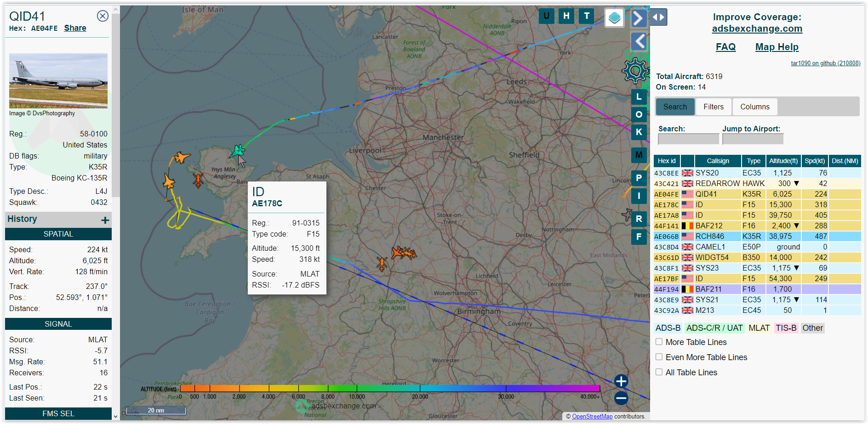868x424 pixels.
Task: Click the FMS SEL section header
Action: pos(58,413)
